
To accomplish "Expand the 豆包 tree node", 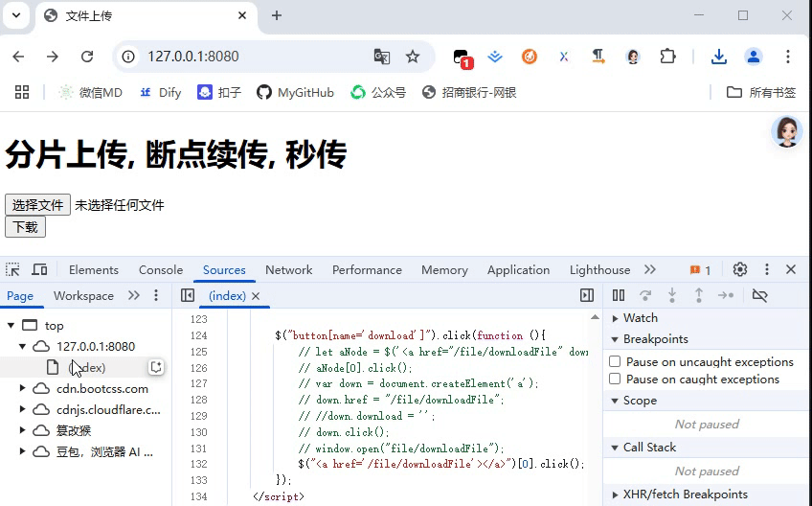I will 22,451.
